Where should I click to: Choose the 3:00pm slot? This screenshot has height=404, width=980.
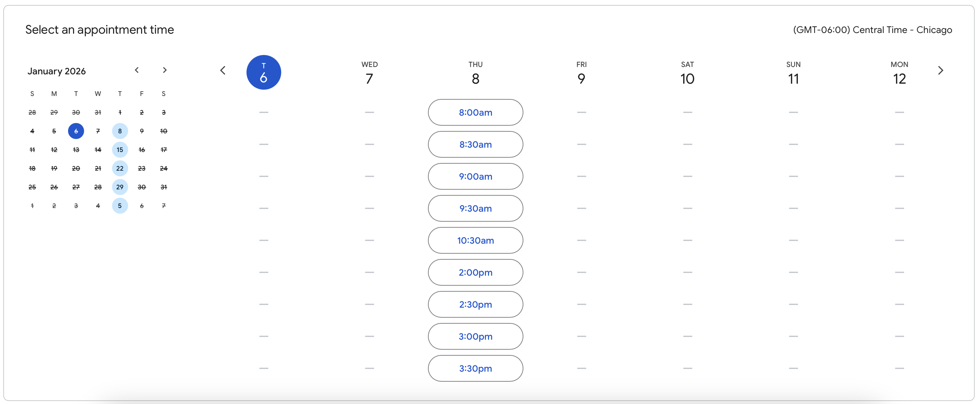pos(475,336)
